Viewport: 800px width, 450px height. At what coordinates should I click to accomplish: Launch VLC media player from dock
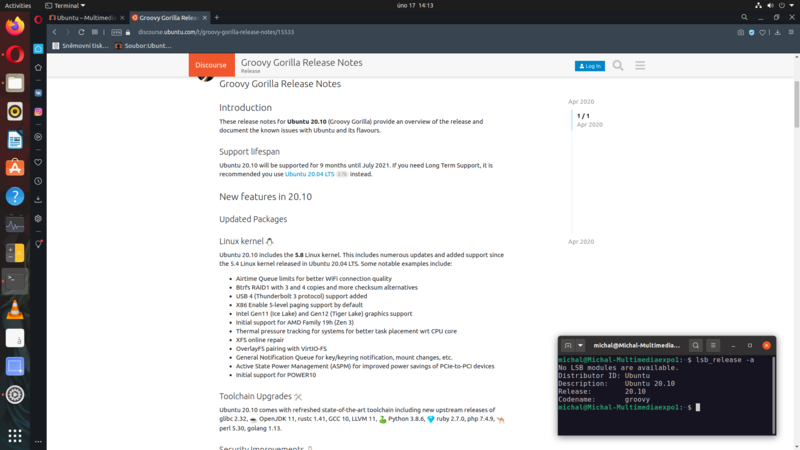click(15, 310)
